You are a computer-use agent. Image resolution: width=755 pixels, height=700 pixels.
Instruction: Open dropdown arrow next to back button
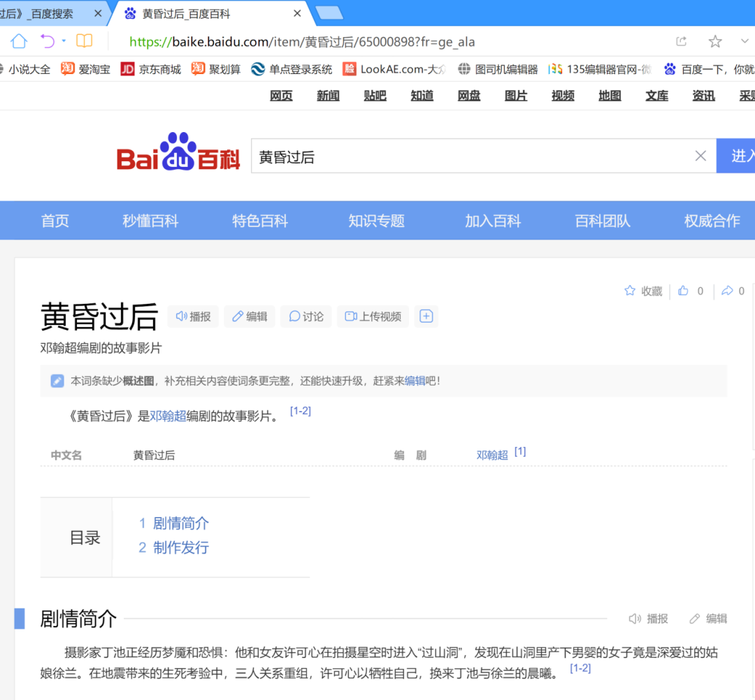pos(64,41)
